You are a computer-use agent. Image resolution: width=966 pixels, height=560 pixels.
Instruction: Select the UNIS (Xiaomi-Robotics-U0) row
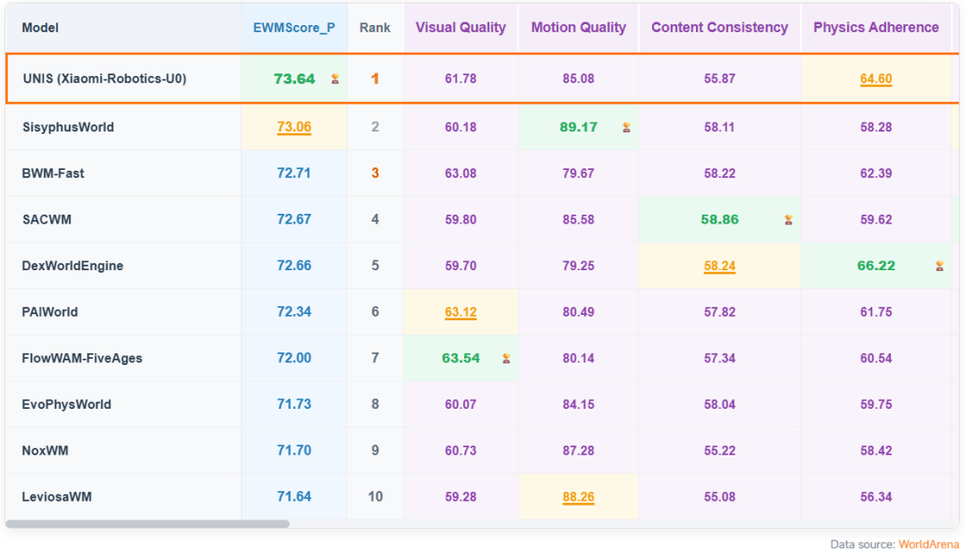coord(482,78)
